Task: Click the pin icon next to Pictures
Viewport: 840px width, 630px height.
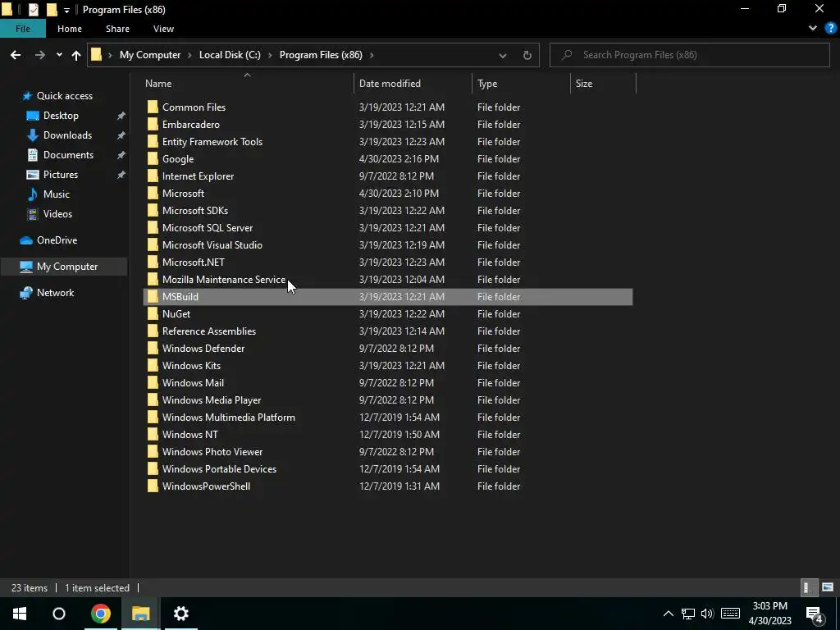Action: (121, 175)
